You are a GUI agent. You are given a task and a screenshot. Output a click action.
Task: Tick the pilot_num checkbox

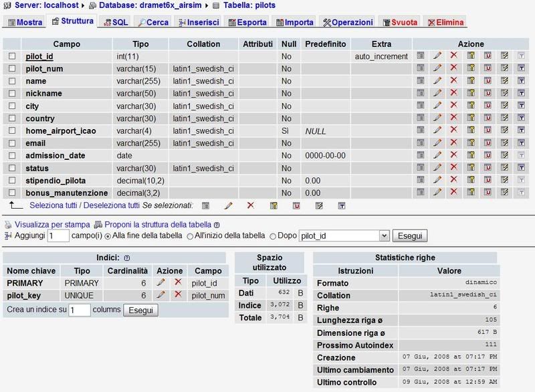point(12,68)
